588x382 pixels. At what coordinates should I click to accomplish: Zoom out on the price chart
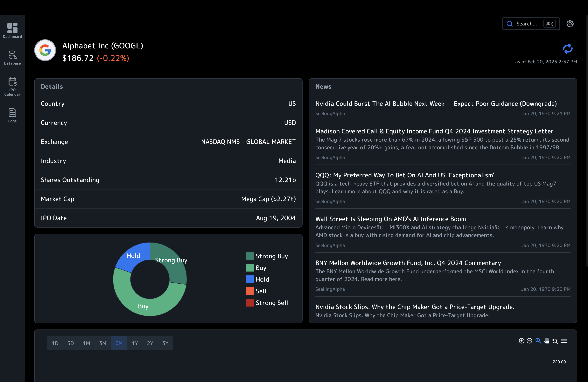[x=529, y=341]
